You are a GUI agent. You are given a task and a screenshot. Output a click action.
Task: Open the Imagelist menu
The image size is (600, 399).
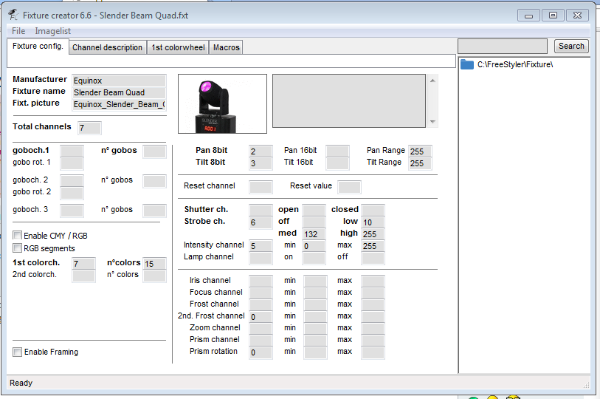53,31
